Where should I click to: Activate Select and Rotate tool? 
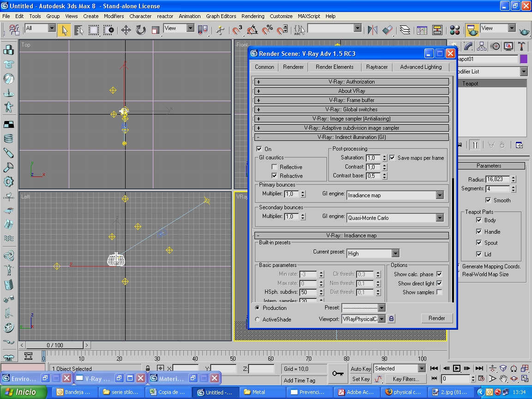click(140, 30)
